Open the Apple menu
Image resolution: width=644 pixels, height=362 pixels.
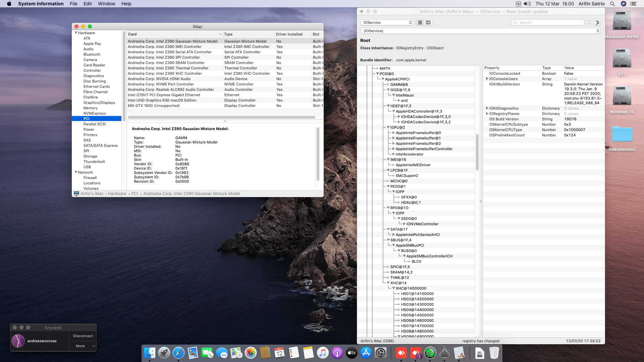[9, 4]
